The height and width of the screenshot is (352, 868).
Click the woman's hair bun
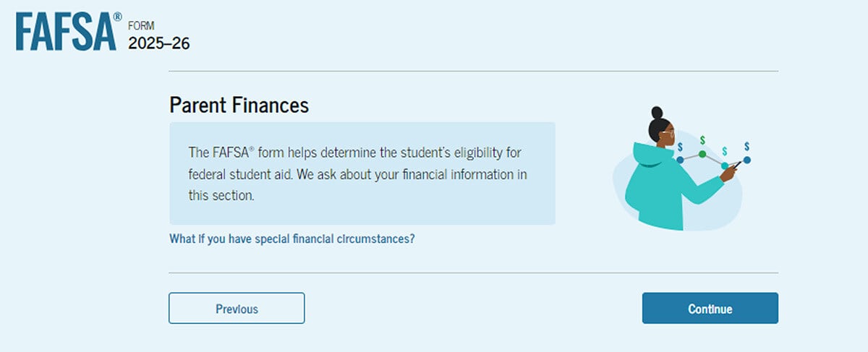pyautogui.click(x=657, y=113)
